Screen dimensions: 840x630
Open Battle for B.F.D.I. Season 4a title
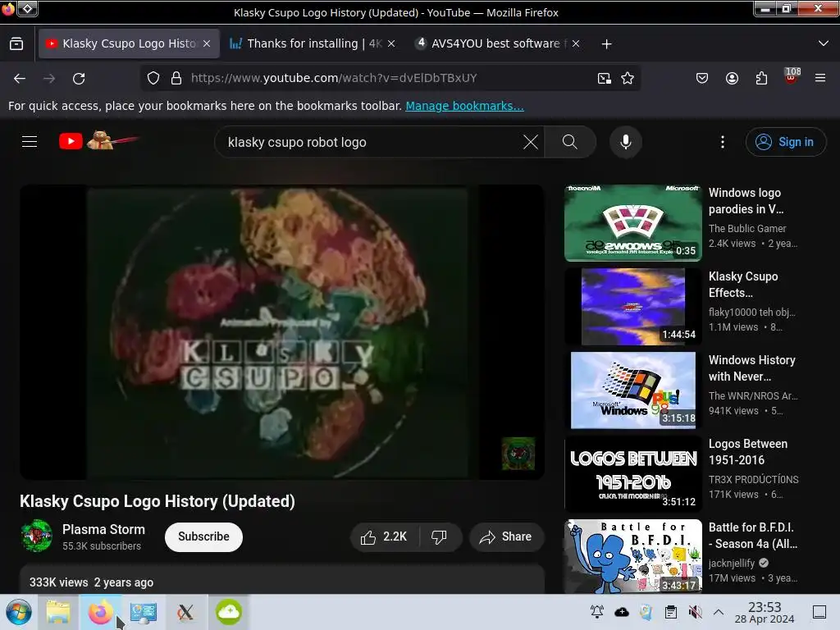[753, 535]
